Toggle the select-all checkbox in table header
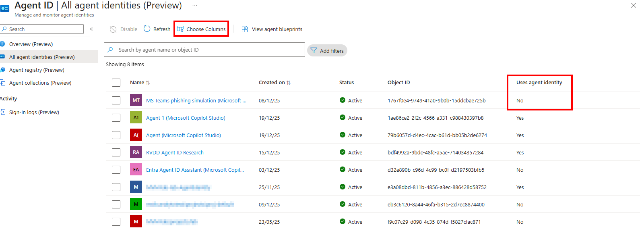 116,83
